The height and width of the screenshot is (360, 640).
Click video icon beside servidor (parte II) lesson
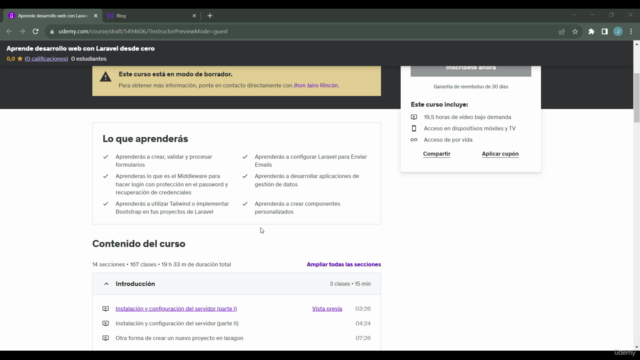(105, 323)
